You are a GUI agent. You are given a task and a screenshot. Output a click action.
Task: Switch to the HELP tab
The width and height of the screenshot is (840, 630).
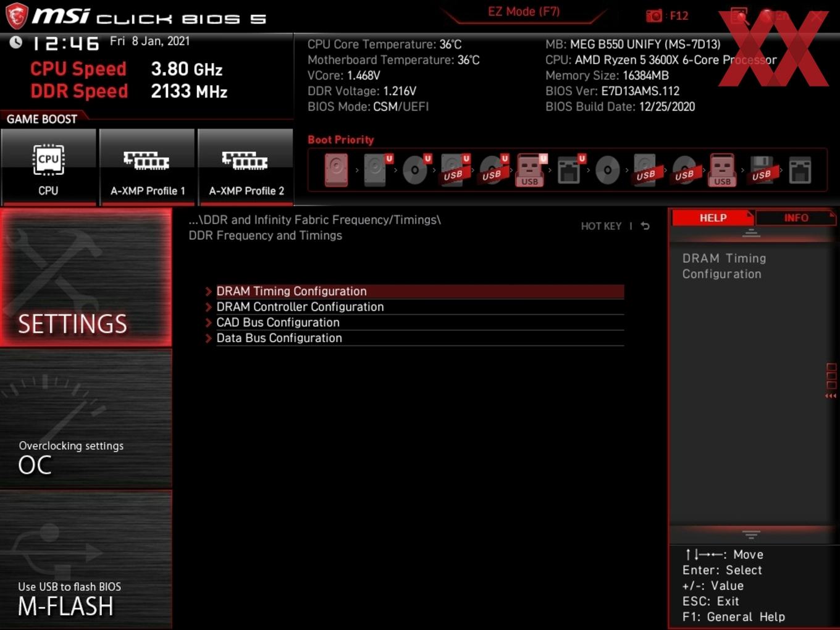[713, 218]
